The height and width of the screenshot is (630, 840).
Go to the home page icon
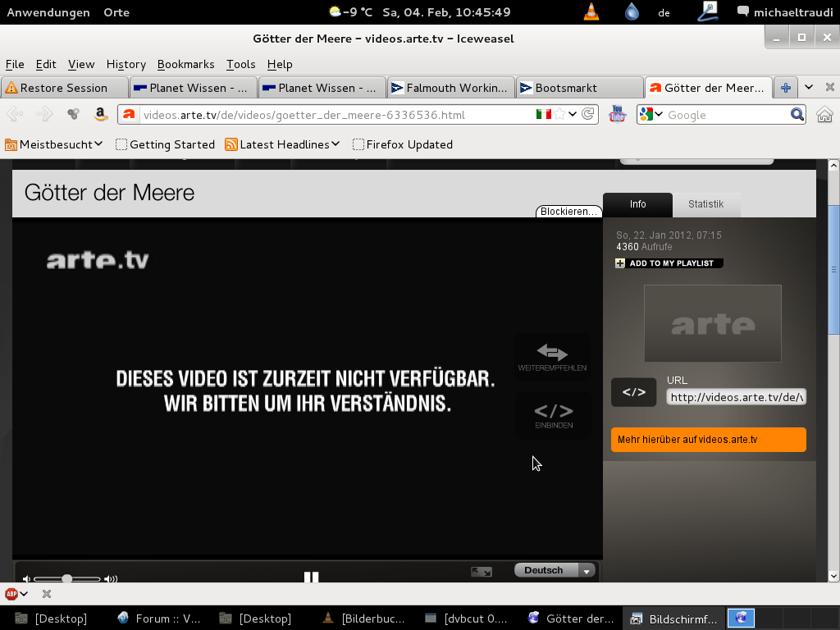[x=824, y=114]
